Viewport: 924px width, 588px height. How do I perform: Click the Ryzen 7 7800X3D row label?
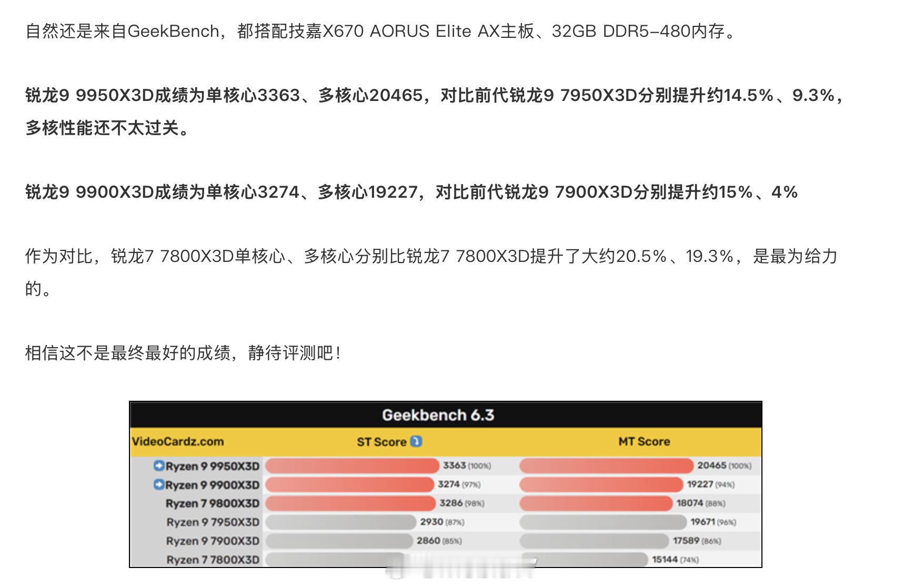point(213,560)
